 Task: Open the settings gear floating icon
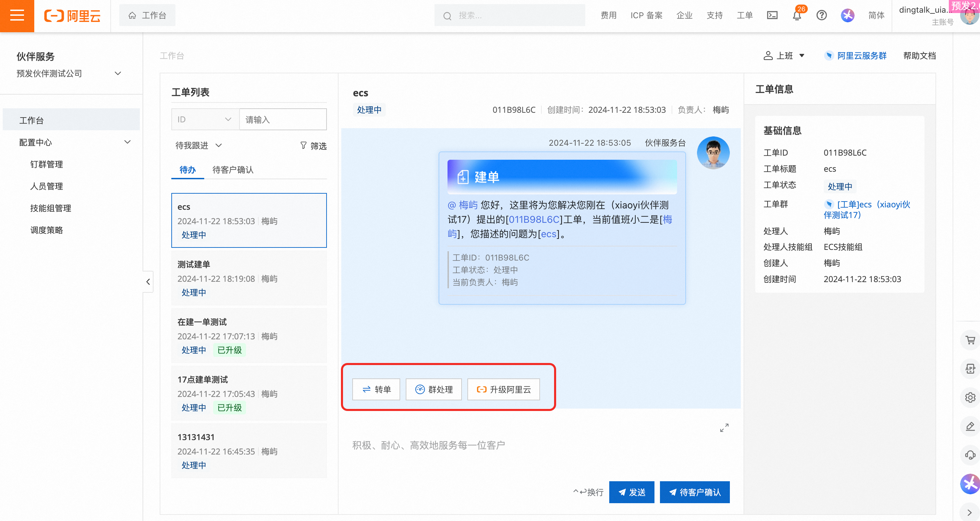[x=970, y=397]
